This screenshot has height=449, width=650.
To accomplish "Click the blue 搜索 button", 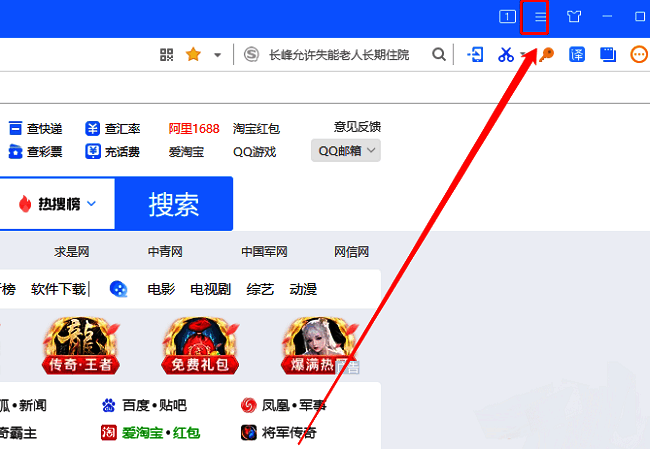I will [174, 204].
